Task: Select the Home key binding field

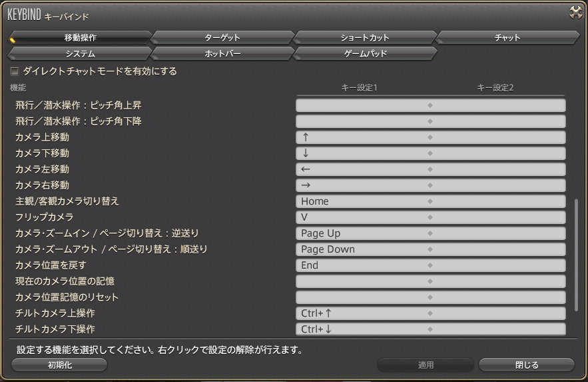Action: (363, 201)
